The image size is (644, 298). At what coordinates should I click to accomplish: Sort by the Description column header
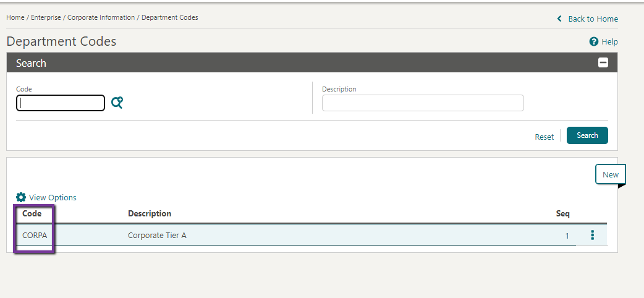click(x=150, y=213)
